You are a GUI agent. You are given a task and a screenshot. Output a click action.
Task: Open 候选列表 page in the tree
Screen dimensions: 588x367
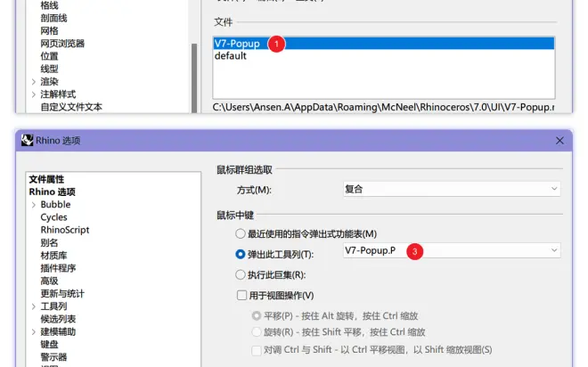click(58, 319)
